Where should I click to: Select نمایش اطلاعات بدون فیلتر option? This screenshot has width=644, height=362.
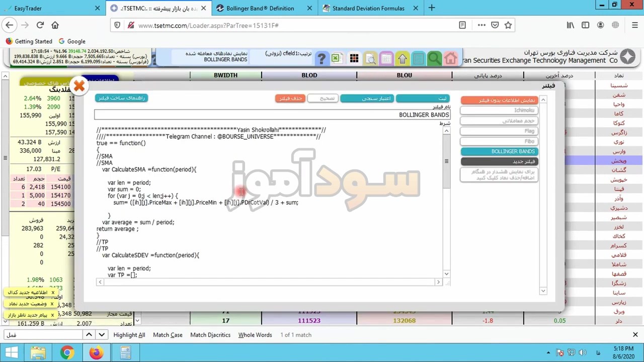(499, 100)
